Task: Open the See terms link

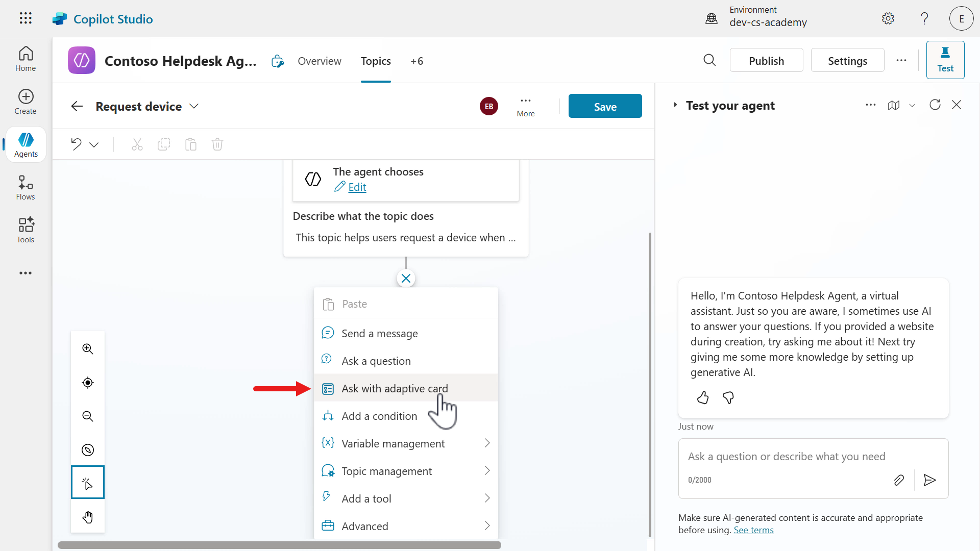Action: point(753,530)
